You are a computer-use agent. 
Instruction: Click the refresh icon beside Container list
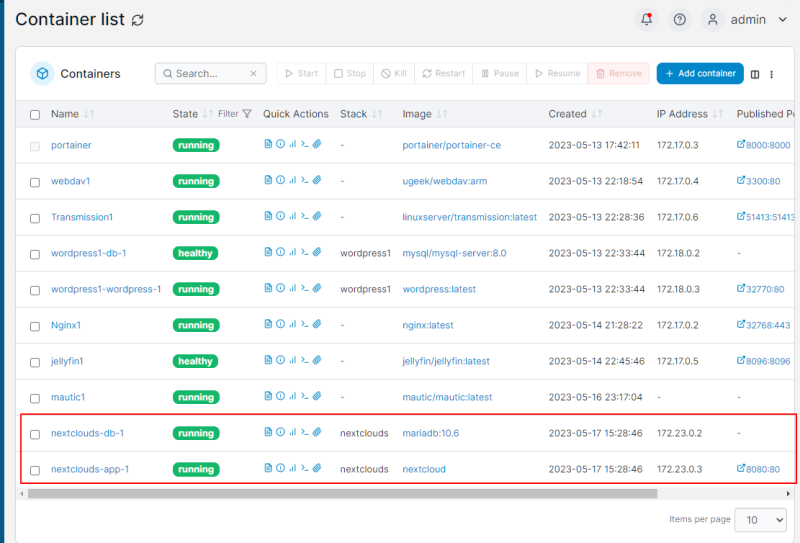click(x=138, y=20)
